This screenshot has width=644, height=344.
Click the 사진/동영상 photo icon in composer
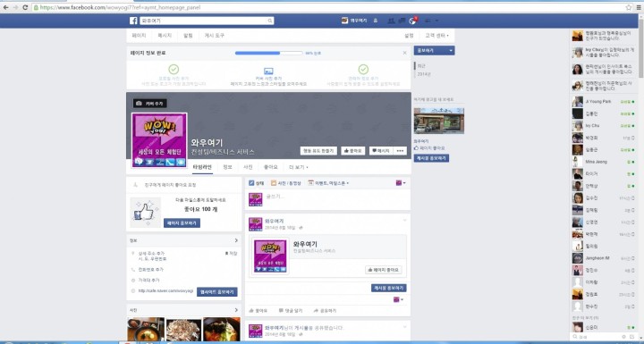(x=274, y=183)
